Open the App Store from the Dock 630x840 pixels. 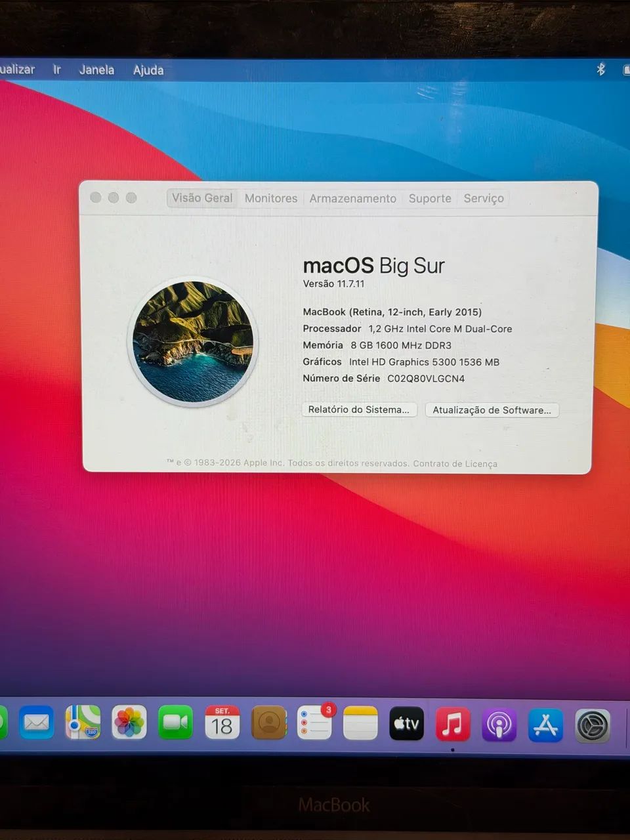[x=545, y=725]
